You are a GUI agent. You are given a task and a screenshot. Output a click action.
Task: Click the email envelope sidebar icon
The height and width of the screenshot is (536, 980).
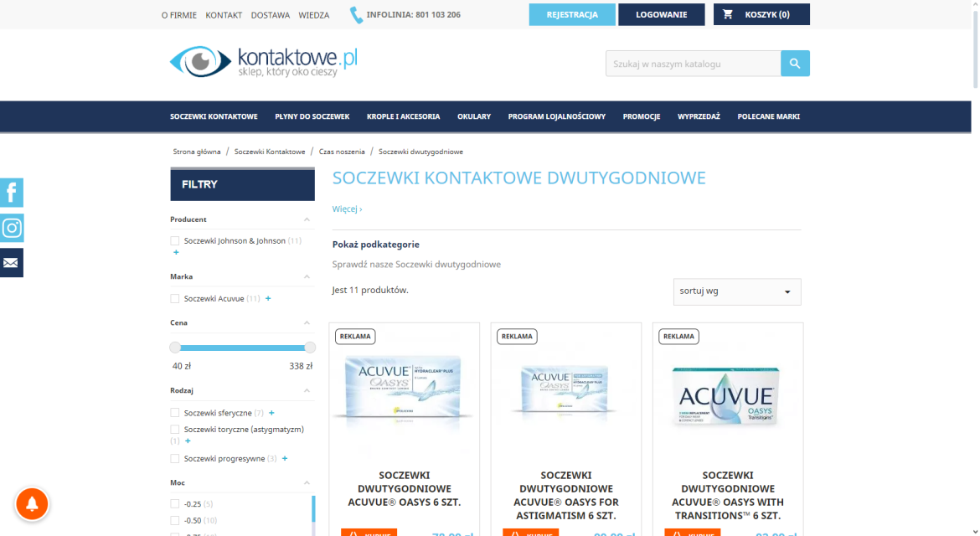pyautogui.click(x=11, y=263)
